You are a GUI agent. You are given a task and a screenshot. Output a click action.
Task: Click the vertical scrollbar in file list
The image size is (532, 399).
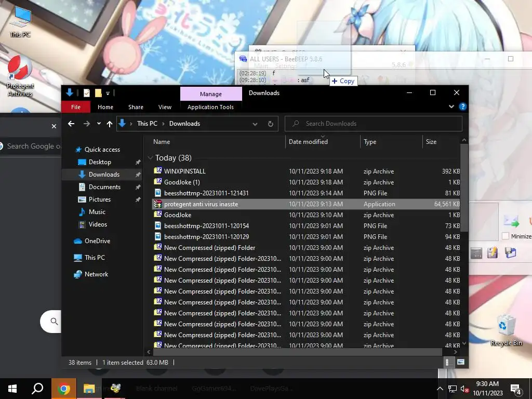[x=464, y=188]
